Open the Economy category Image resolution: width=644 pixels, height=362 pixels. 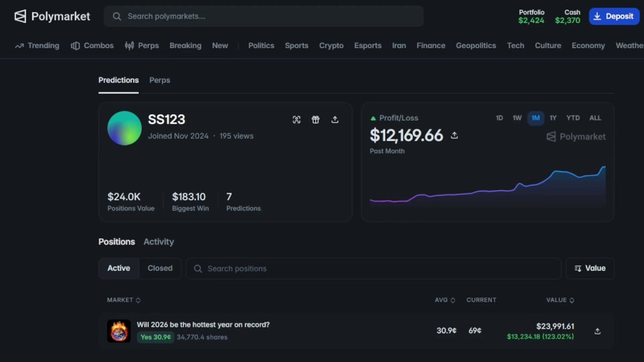click(588, 46)
